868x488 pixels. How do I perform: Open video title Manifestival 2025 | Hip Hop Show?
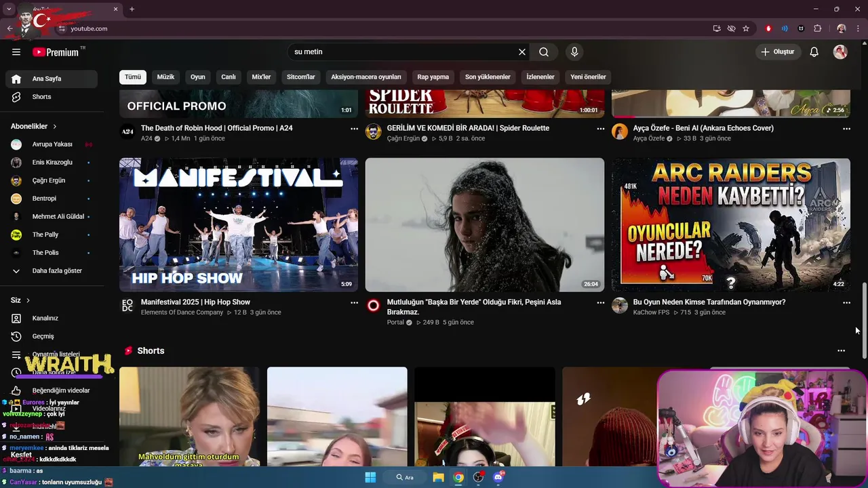pyautogui.click(x=195, y=302)
